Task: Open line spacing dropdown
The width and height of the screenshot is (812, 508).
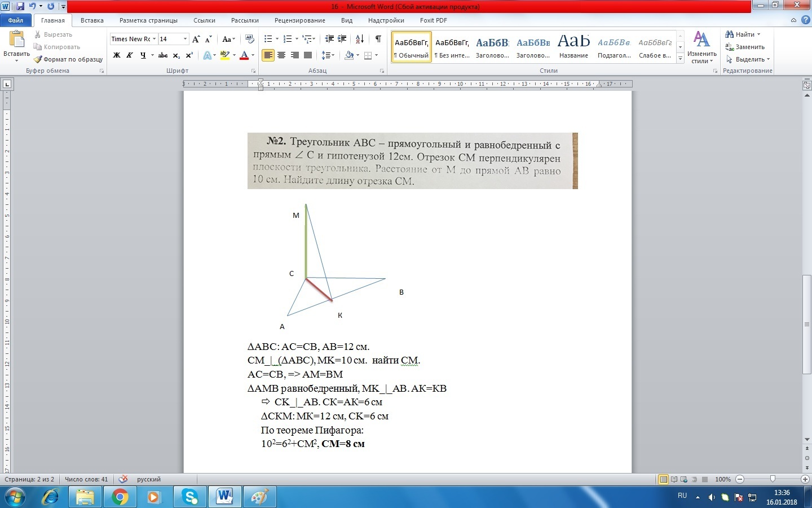Action: 328,55
